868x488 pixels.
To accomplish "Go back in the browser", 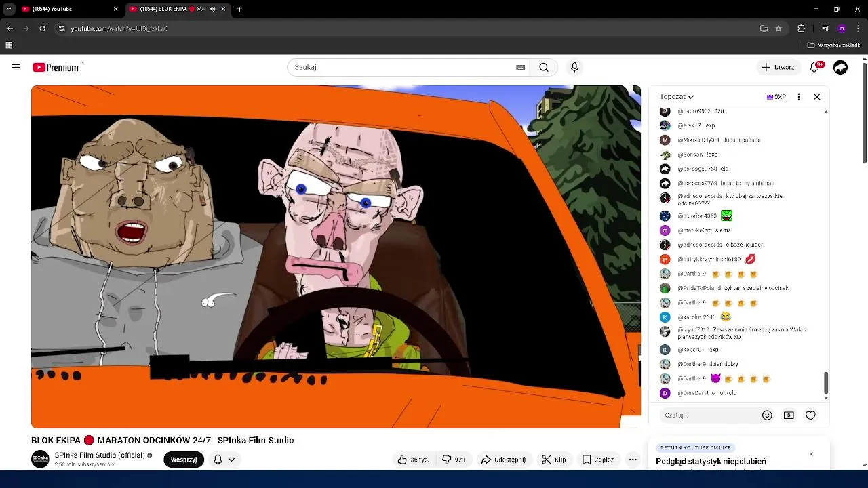I will (x=9, y=28).
